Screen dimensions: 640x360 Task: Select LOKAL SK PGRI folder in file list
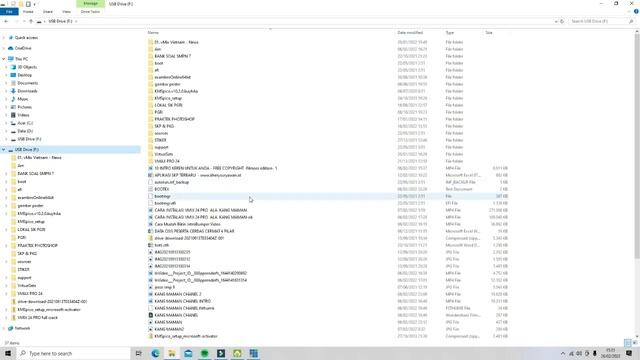point(168,105)
